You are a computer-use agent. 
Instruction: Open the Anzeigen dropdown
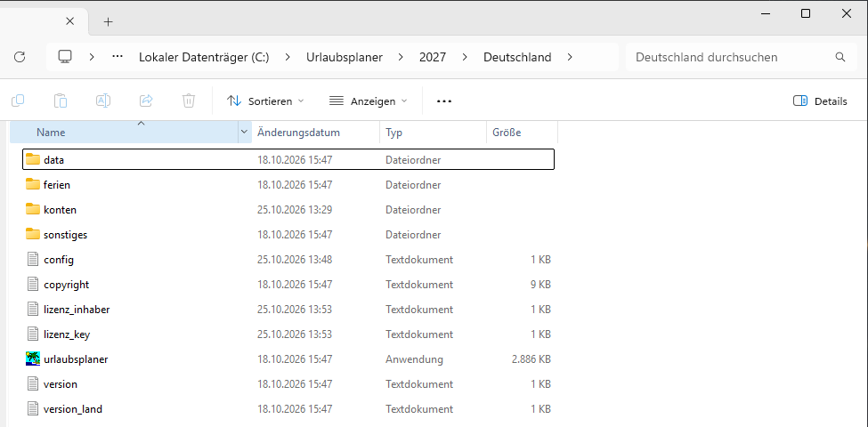click(368, 101)
